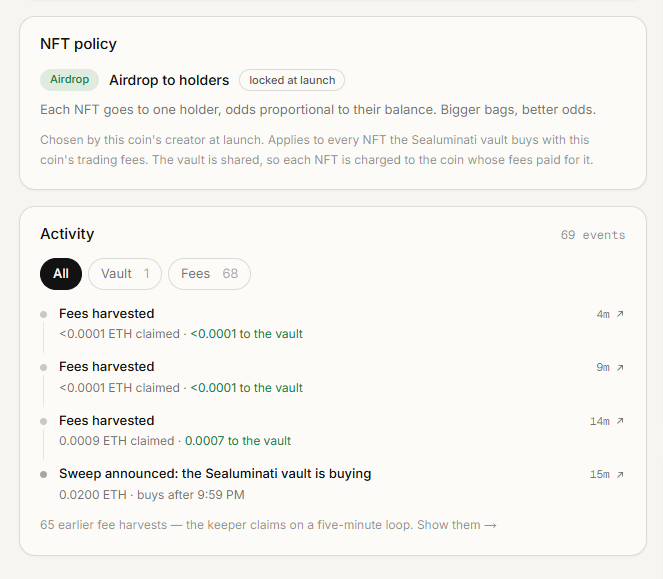Click '<0.0001 to the vault' in 4m row

[247, 334]
